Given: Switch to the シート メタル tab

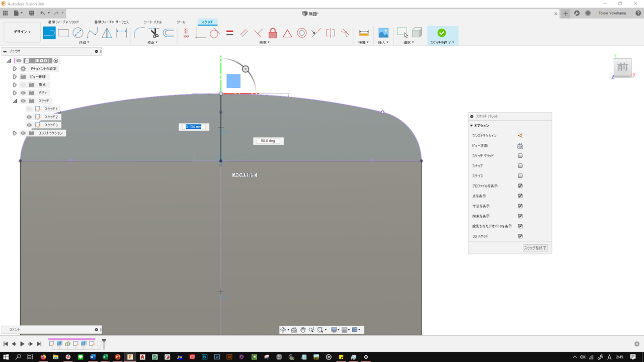Looking at the screenshot, I should (152, 22).
